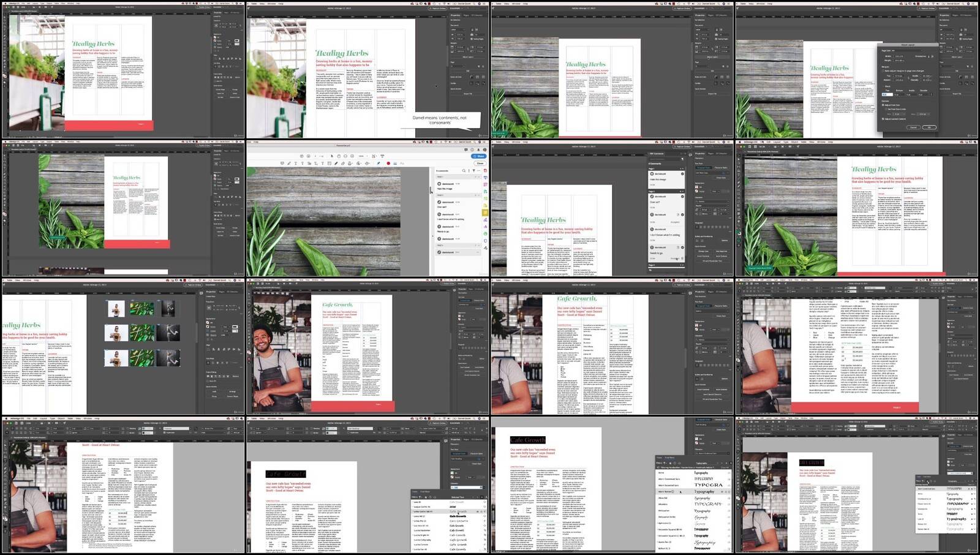The height and width of the screenshot is (555, 980).
Task: Click the pin icon in Acrobat comment toolbar
Action: click(379, 164)
